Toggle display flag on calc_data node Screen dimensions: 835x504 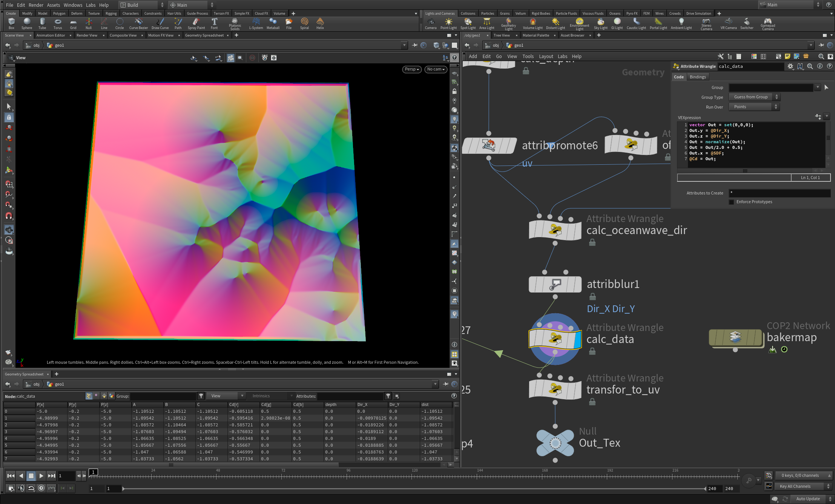click(577, 339)
